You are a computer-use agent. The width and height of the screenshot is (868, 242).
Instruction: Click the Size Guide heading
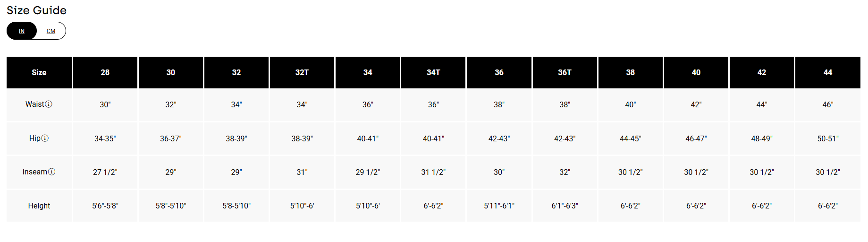37,10
